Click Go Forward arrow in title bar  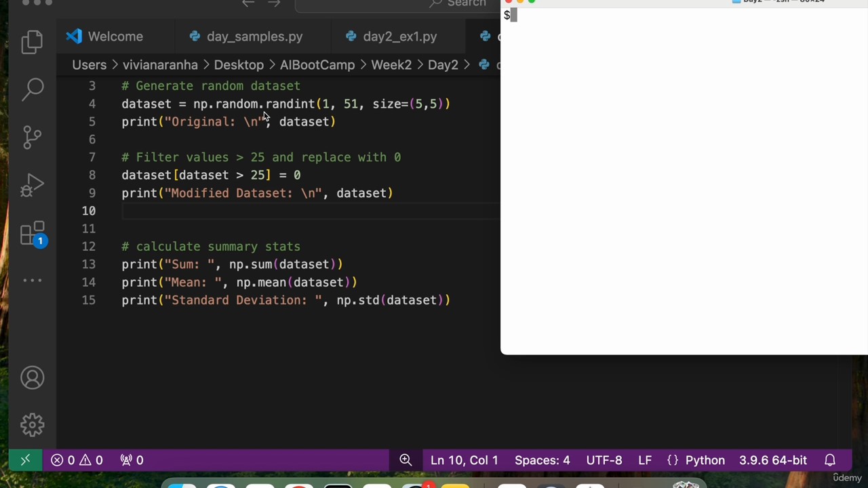pyautogui.click(x=274, y=3)
